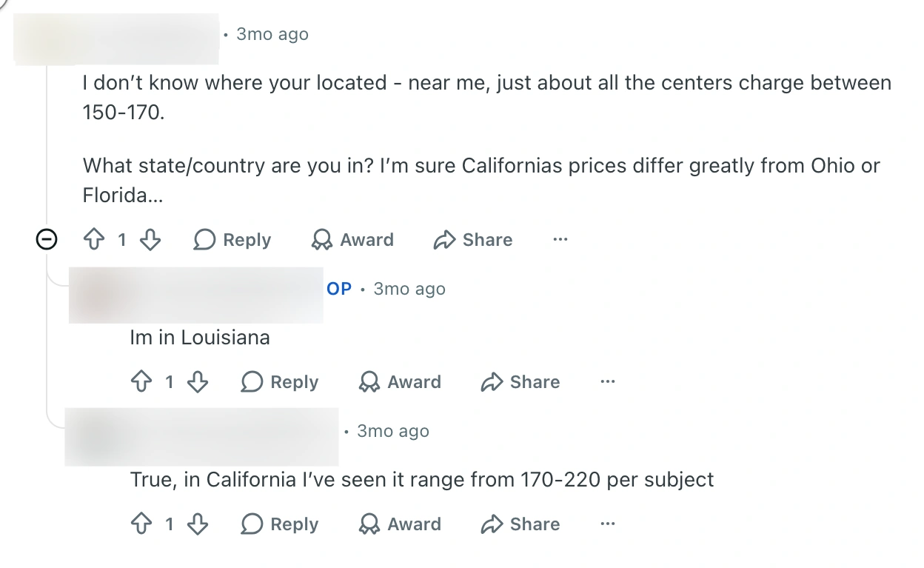
Task: Upvote the comment about centers charging 150-170
Action: coord(94,239)
